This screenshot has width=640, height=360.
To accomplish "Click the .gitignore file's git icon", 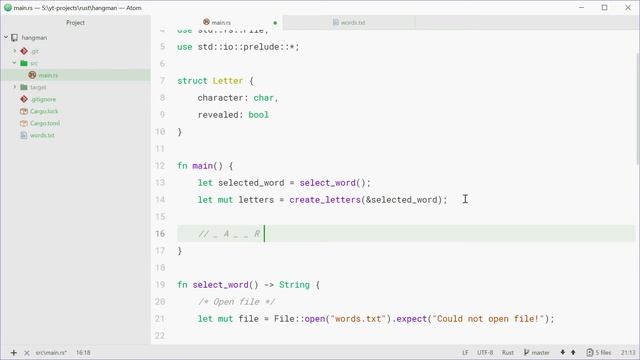I will click(x=24, y=99).
